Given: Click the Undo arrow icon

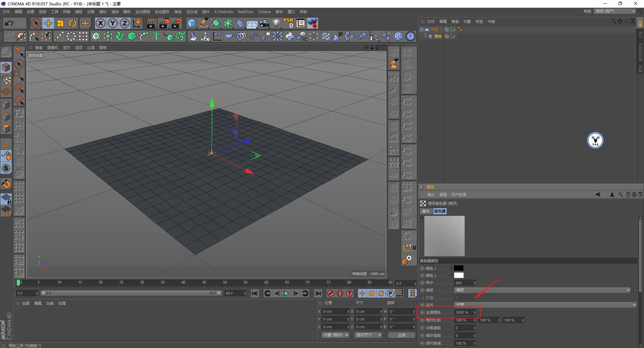Looking at the screenshot, I should tap(9, 23).
